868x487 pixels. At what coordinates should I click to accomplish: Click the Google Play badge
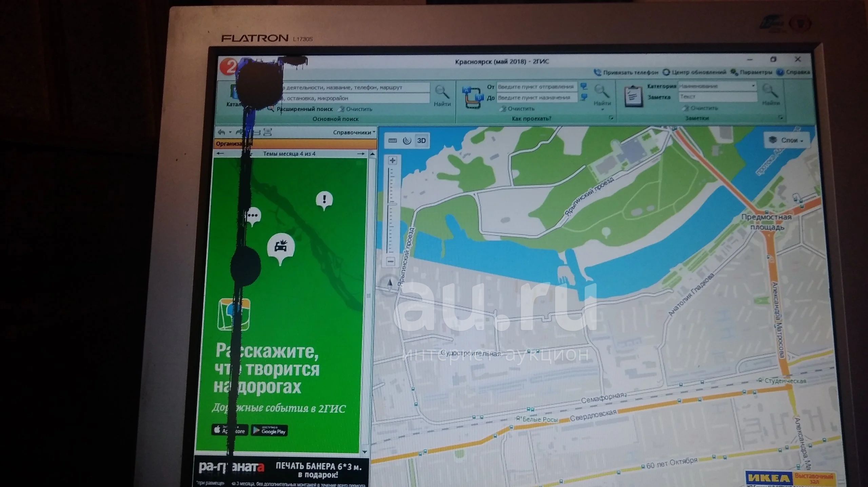pyautogui.click(x=269, y=431)
